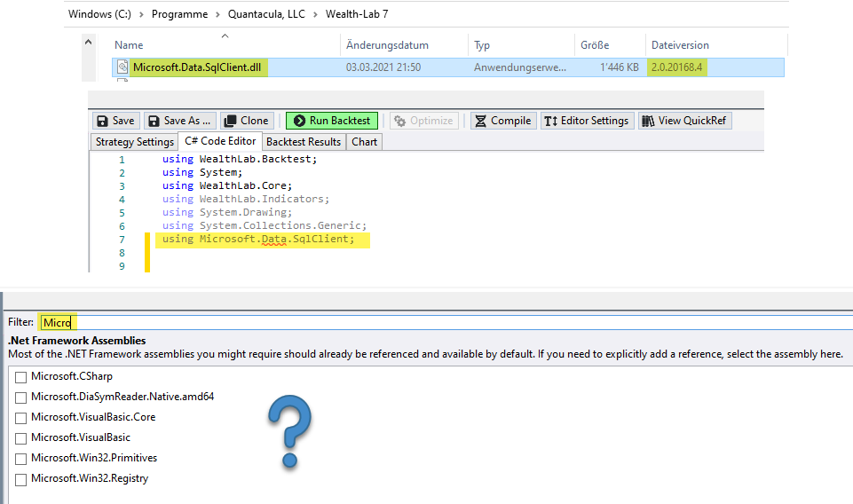
Task: Switch to the Chart tab
Action: [x=364, y=142]
